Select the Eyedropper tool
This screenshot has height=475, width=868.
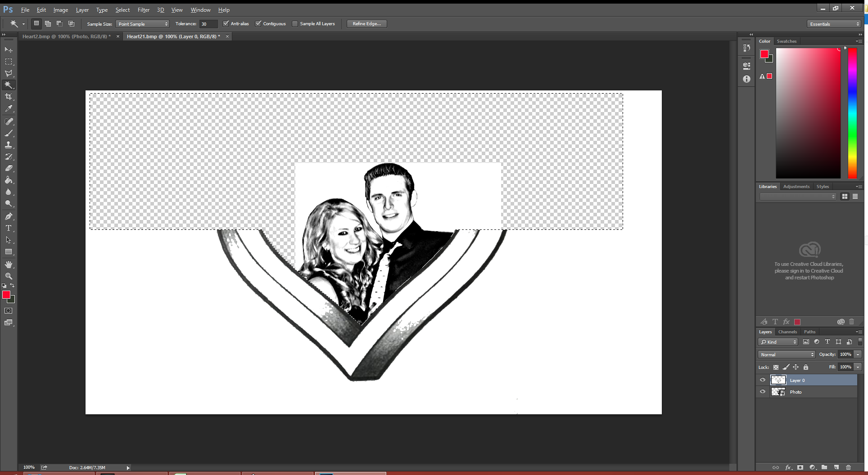coord(9,108)
